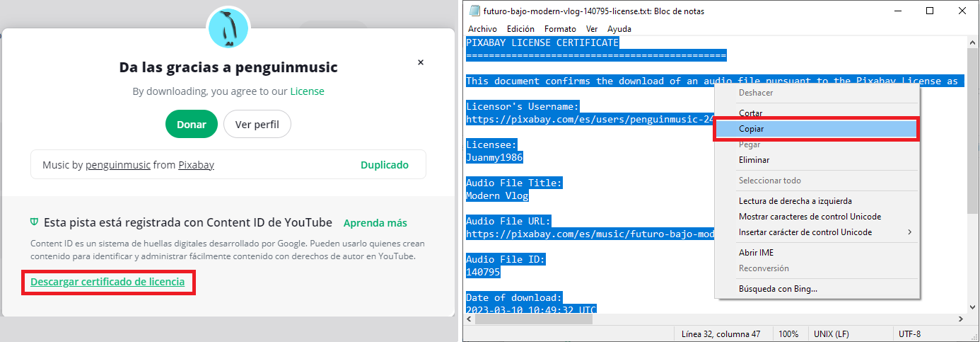Click Línea 32, columna 47 status text
Image resolution: width=980 pixels, height=342 pixels.
pyautogui.click(x=722, y=334)
